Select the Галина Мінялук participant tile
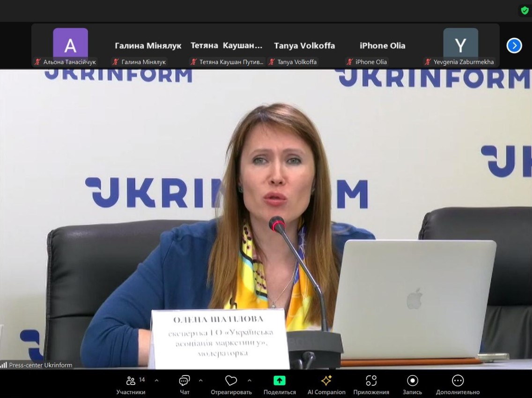The height and width of the screenshot is (398, 532). (x=148, y=46)
